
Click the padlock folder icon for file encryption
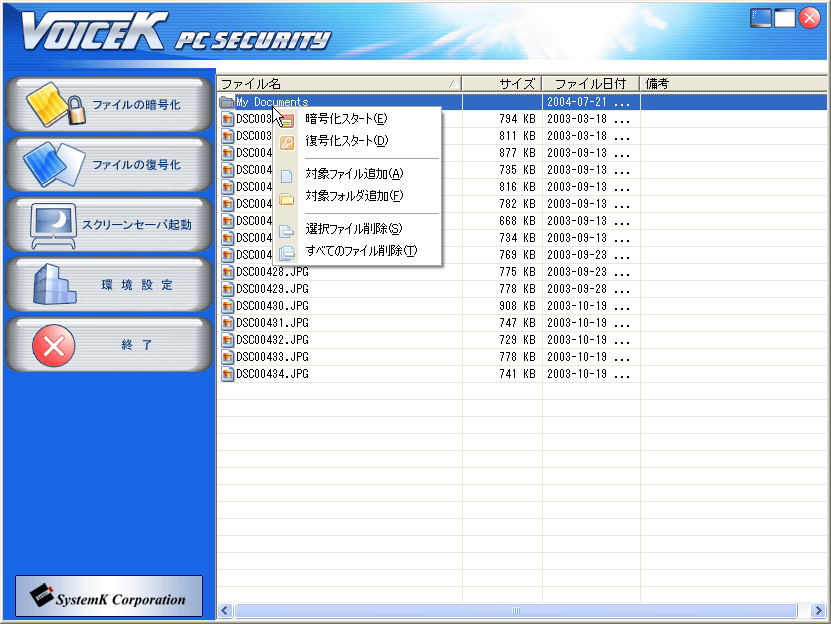(x=56, y=104)
